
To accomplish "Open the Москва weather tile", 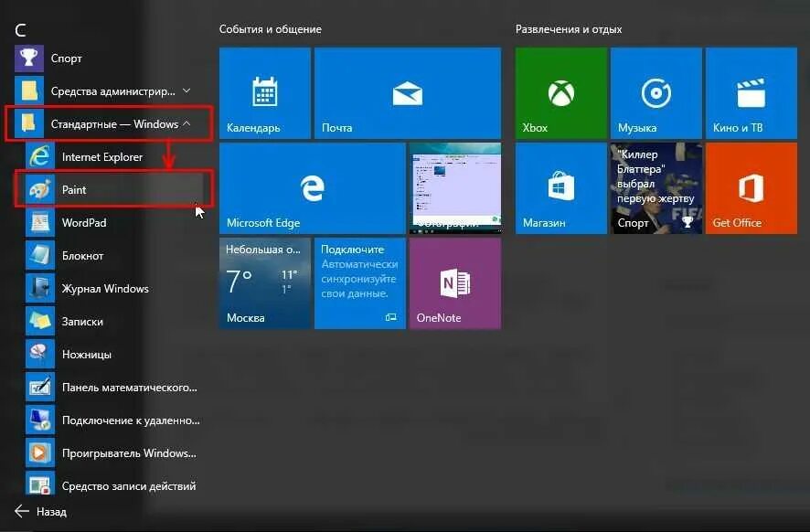I will tap(265, 283).
